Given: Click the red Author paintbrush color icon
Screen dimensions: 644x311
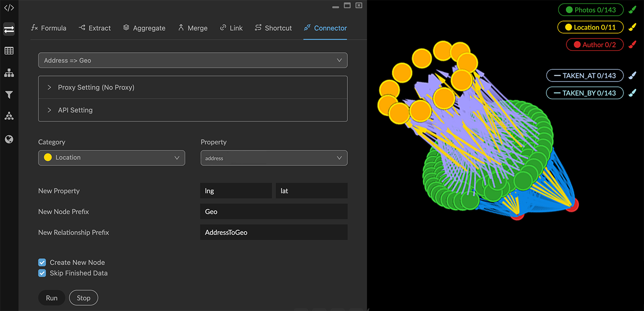Looking at the screenshot, I should 632,45.
